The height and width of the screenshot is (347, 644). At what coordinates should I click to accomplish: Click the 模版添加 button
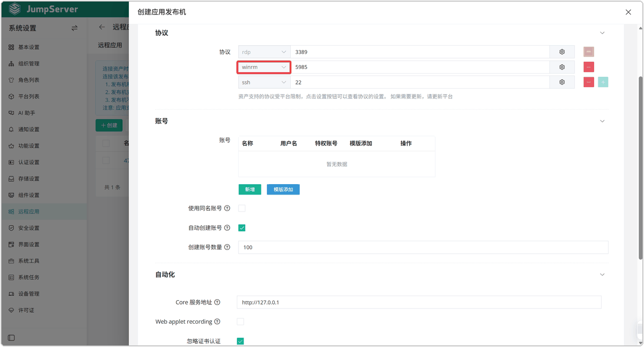tap(283, 189)
